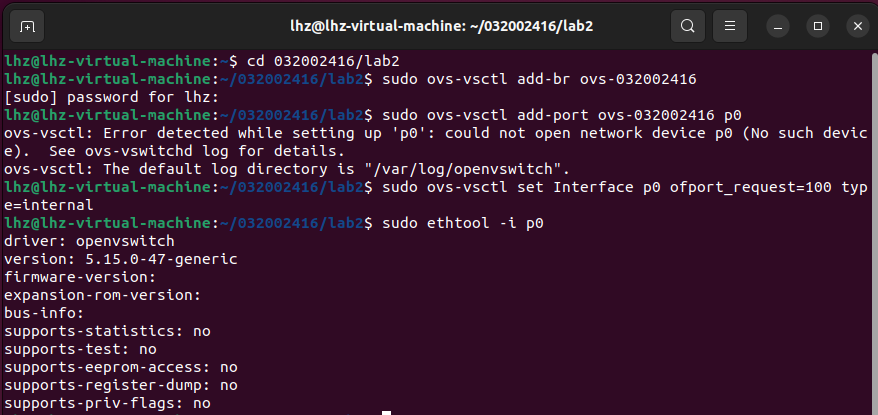
Task: Open a new terminal tab
Action: pyautogui.click(x=26, y=26)
